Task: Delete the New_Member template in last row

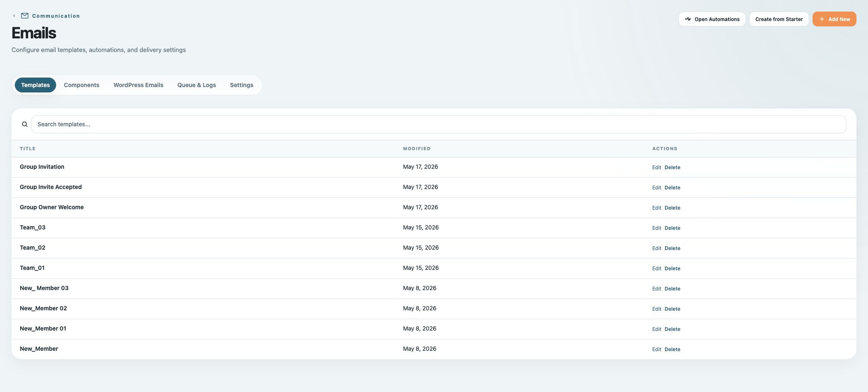Action: [x=672, y=349]
